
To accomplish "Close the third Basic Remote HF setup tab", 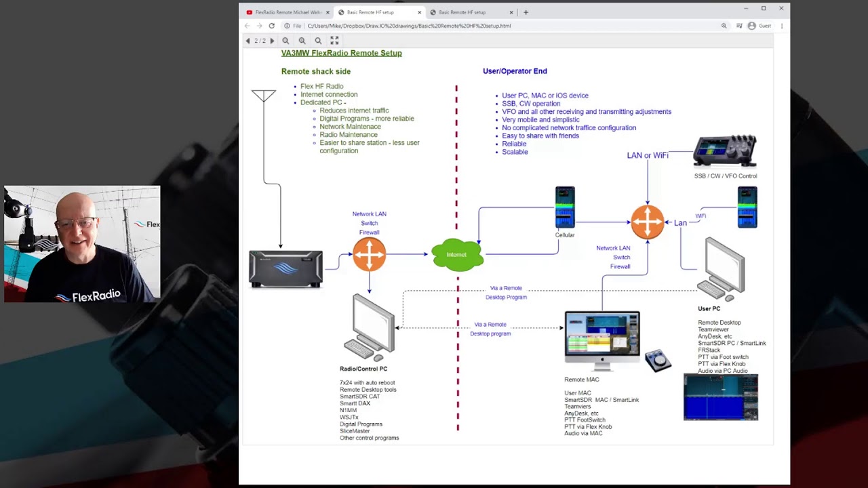I will click(511, 12).
